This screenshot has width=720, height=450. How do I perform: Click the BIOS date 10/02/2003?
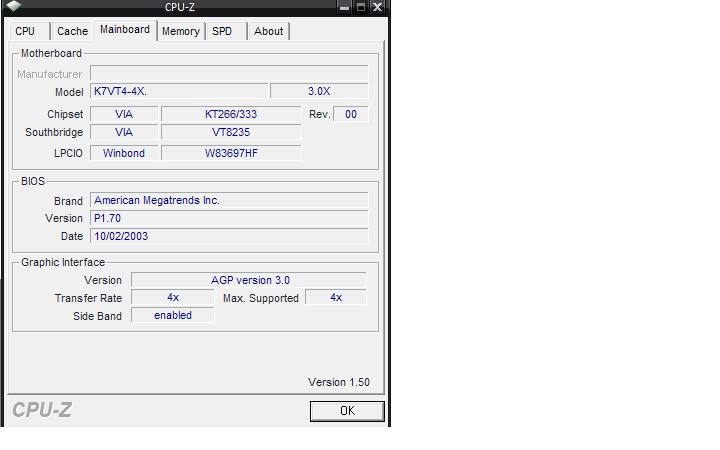click(229, 236)
